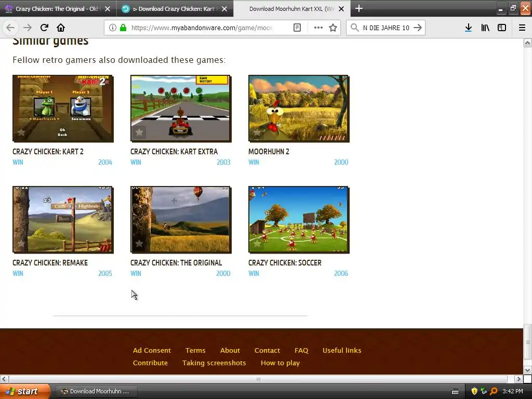Screen dimensions: 532x399
Task: Bookmark this page with the star
Action: click(x=333, y=28)
